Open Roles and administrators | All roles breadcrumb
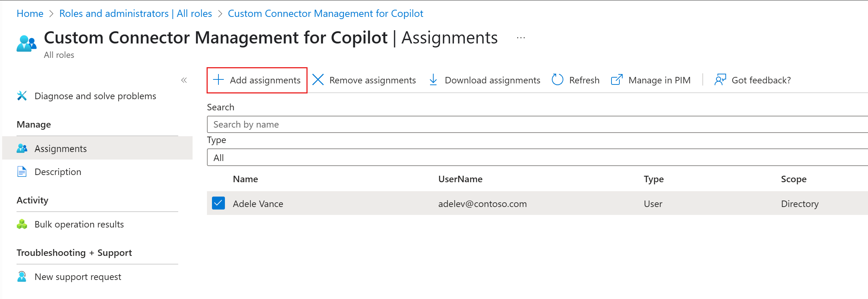 (135, 13)
